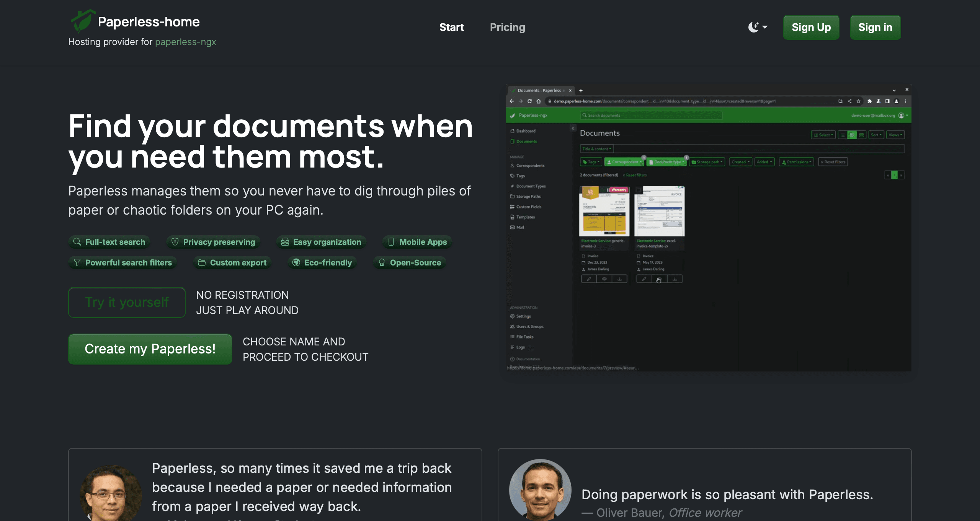
Task: Click the Powerful search filters badge
Action: point(122,262)
